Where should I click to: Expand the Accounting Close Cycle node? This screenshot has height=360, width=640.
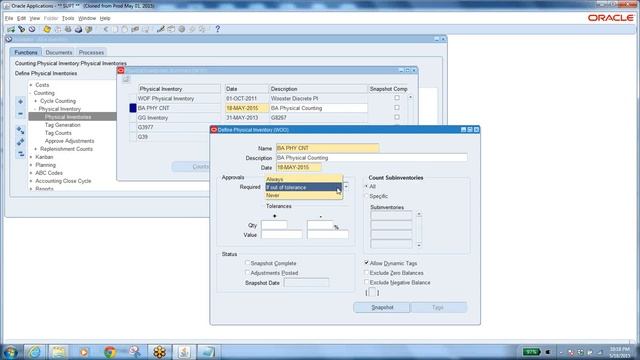pos(31,181)
